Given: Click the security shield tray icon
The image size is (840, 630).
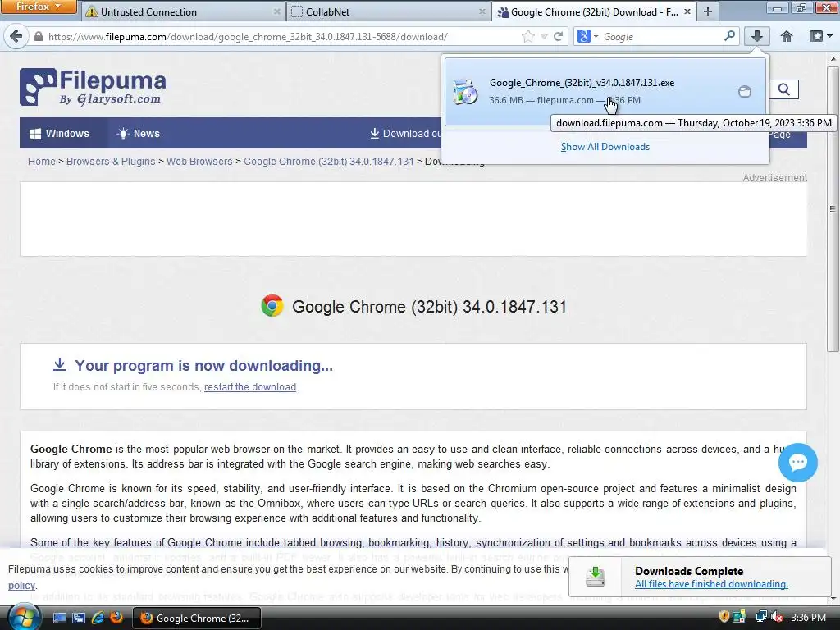Looking at the screenshot, I should [x=724, y=617].
